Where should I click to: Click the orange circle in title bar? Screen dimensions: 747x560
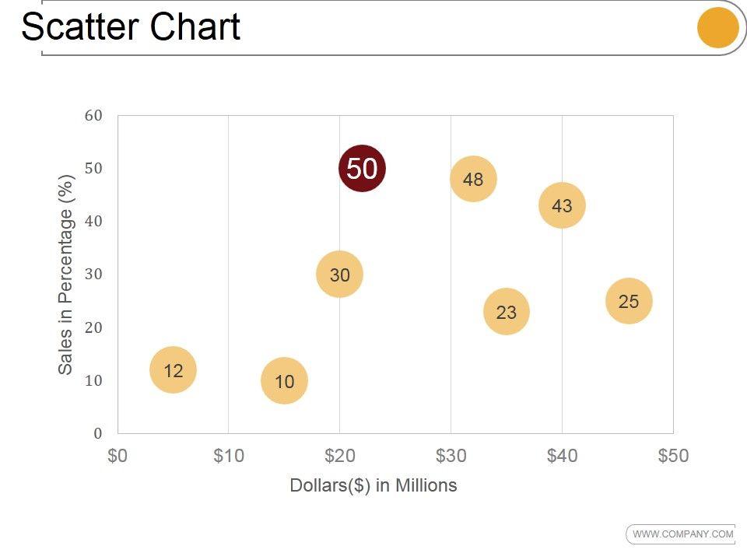click(717, 27)
